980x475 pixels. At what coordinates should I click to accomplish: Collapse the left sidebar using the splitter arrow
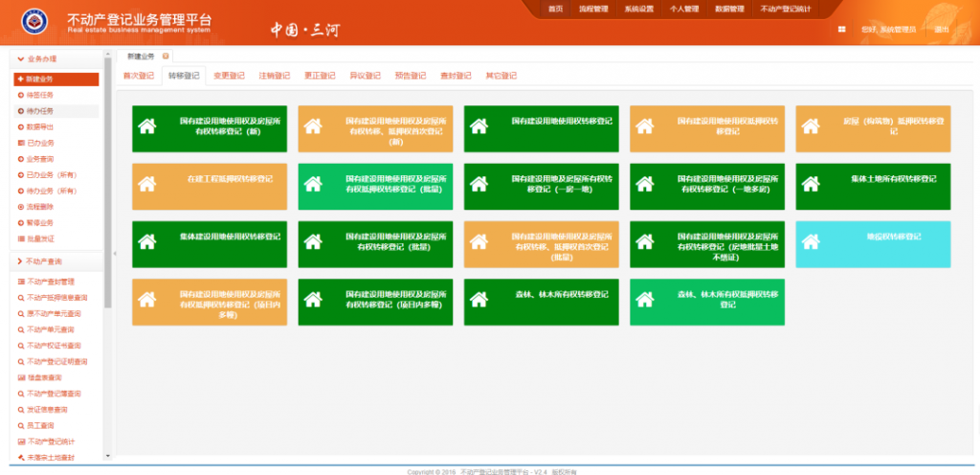114,254
